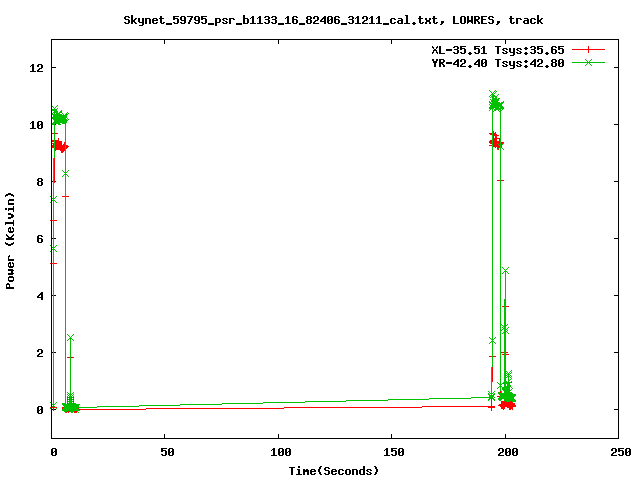640x480 pixels.
Task: Click y-axis tick label 2
Action: (40, 353)
